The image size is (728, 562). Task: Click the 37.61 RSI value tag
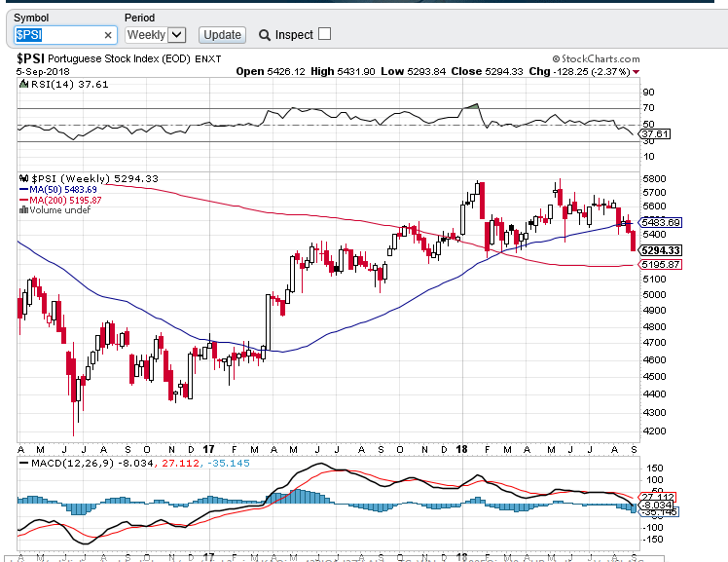pyautogui.click(x=655, y=134)
